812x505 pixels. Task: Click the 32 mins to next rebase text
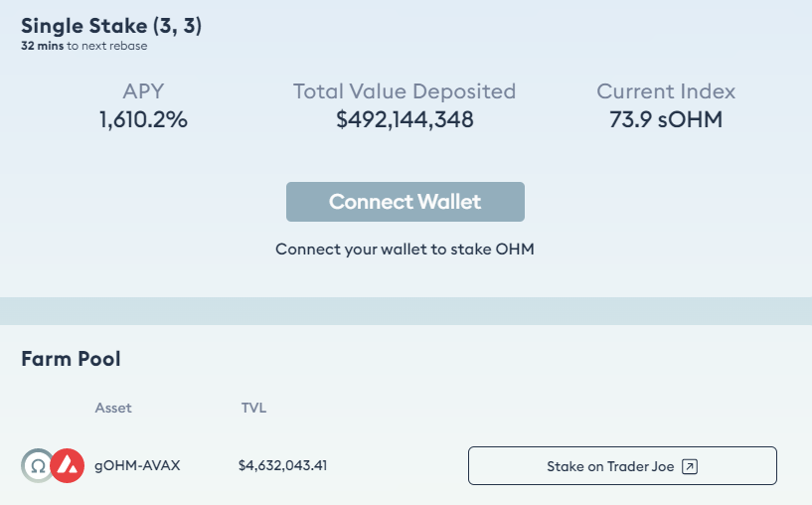(83, 46)
